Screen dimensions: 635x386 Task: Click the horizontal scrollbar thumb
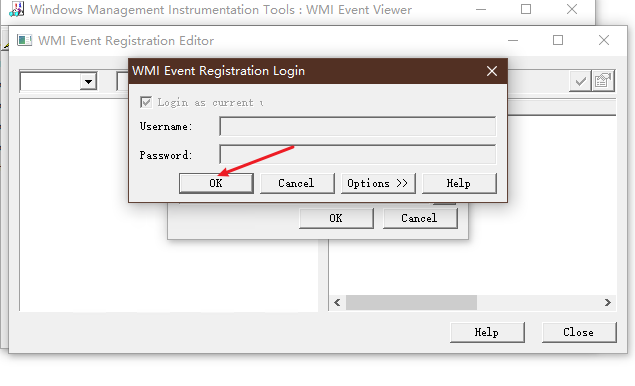tap(411, 303)
